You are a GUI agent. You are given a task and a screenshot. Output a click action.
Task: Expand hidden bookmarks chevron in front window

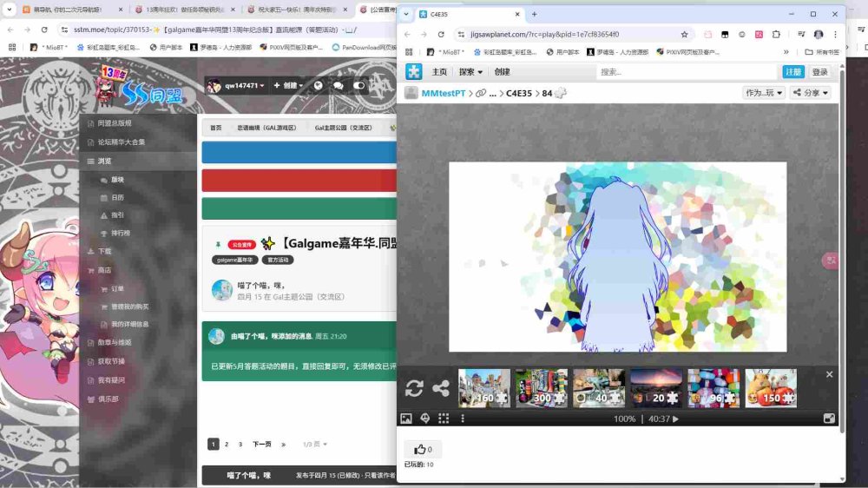point(786,52)
